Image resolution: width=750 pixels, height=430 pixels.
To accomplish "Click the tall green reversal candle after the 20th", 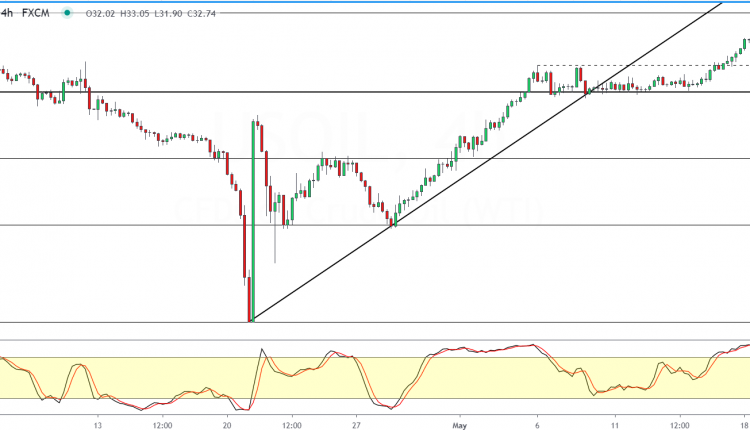I will pos(253,221).
